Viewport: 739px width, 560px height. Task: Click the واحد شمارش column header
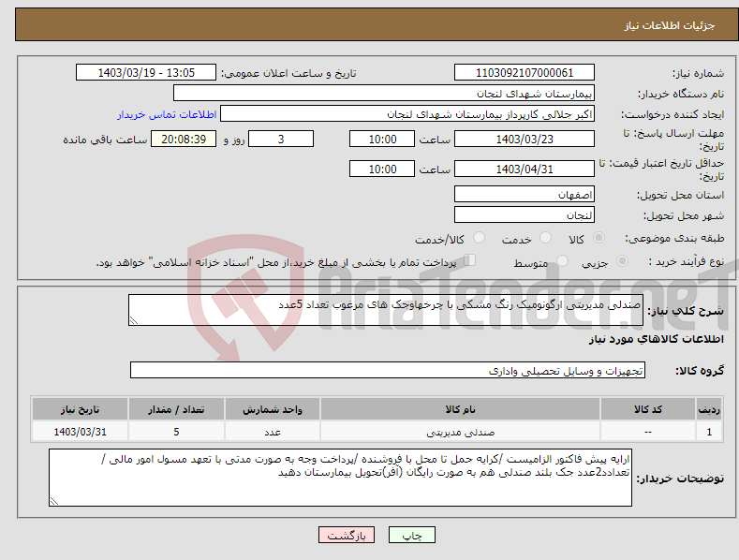273,409
